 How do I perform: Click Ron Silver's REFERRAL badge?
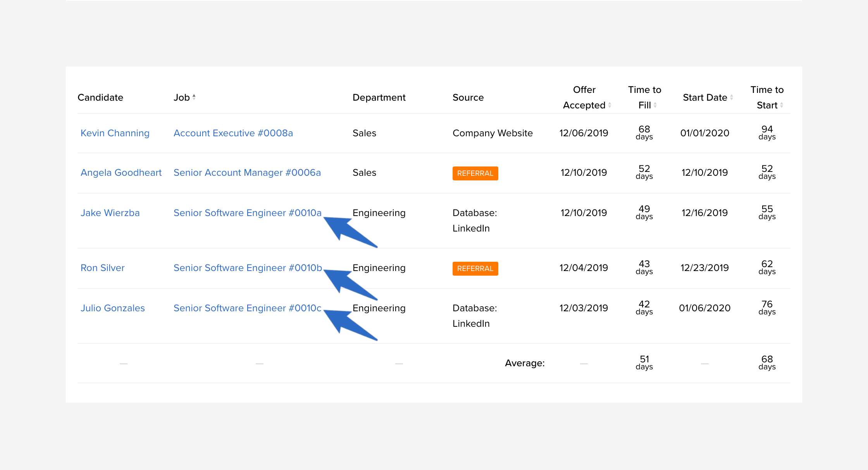[475, 269]
